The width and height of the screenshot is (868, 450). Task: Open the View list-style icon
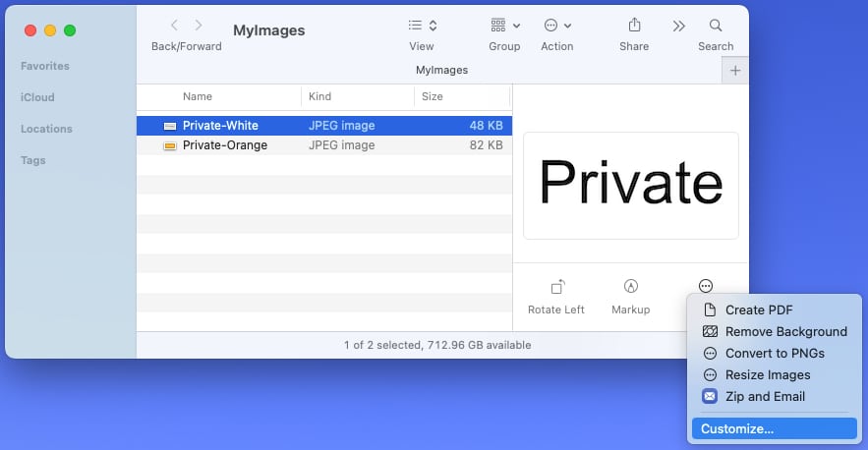[x=415, y=26]
